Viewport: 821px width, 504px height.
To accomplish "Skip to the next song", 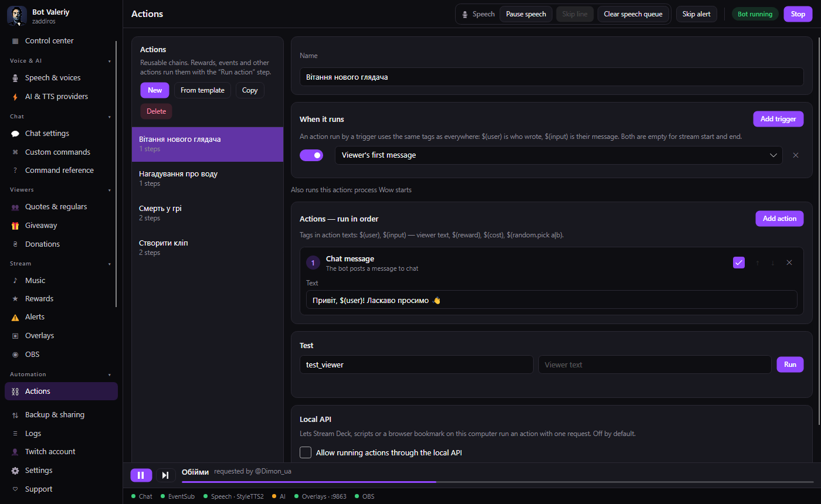I will (165, 475).
